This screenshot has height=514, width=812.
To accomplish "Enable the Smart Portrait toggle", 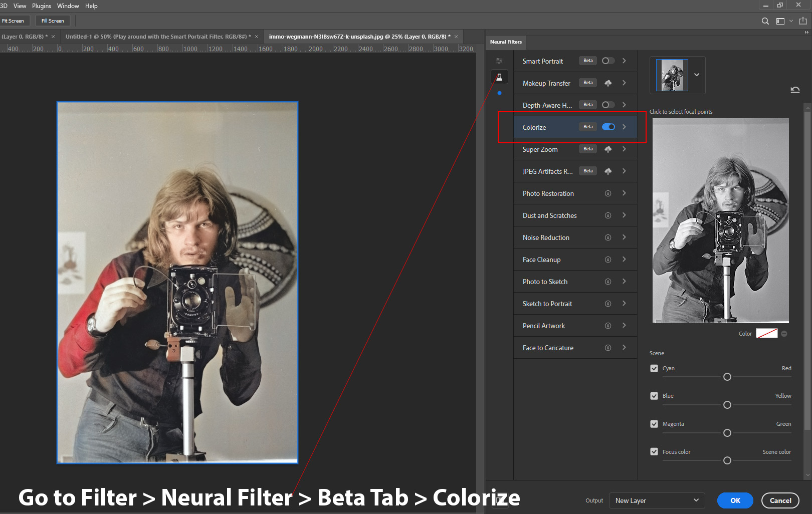I will click(608, 61).
